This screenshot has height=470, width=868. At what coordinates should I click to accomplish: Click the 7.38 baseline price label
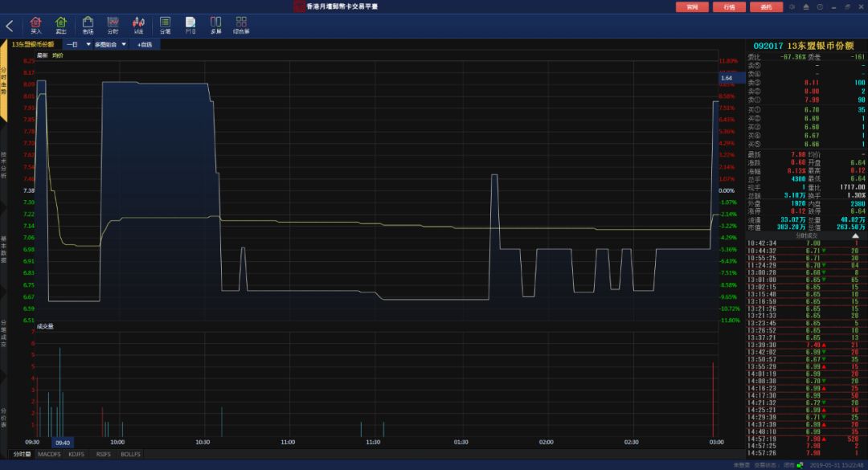29,190
